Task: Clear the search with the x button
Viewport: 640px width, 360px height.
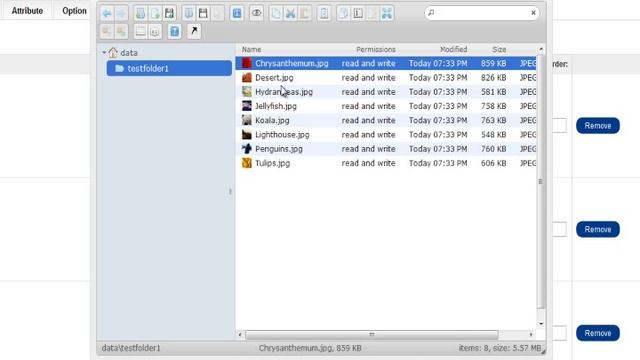Action: 533,13
